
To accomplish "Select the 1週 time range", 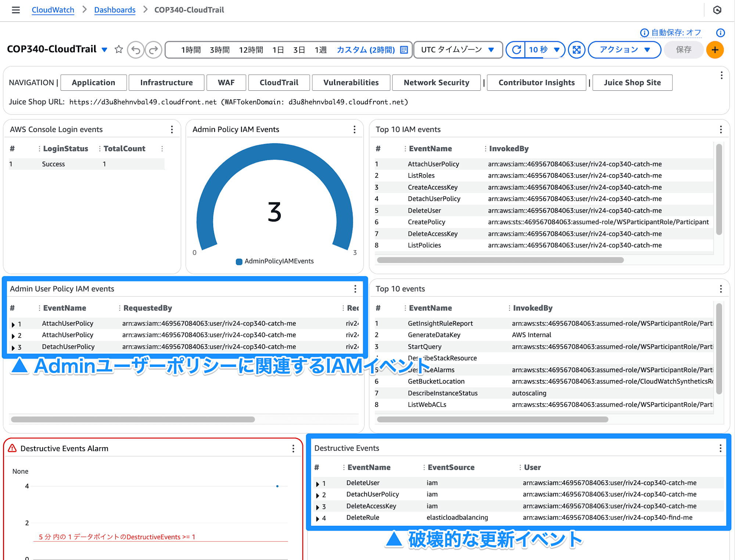I will tap(320, 50).
